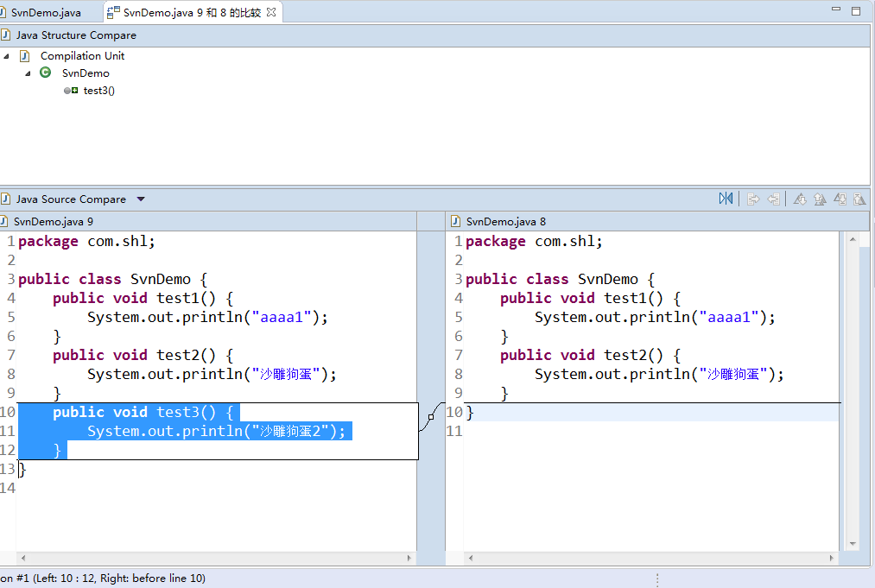Click right pane line 10 closing brace
The image size is (875, 588).
click(470, 412)
